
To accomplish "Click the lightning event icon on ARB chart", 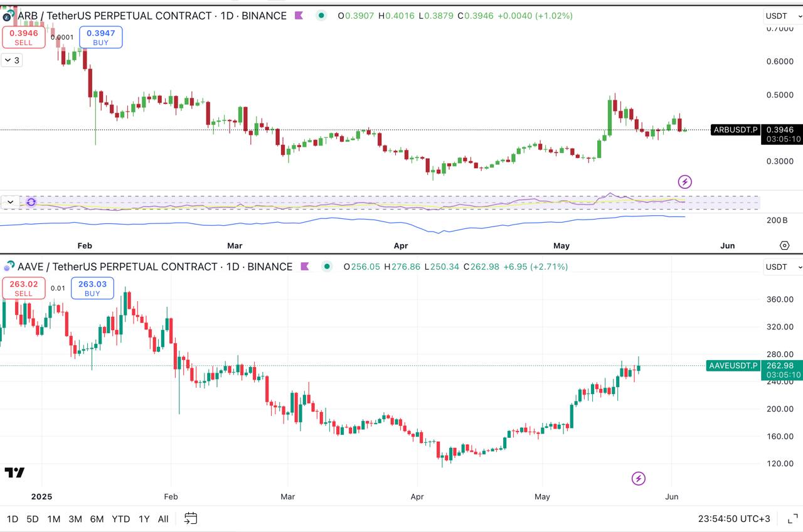I will click(x=685, y=182).
